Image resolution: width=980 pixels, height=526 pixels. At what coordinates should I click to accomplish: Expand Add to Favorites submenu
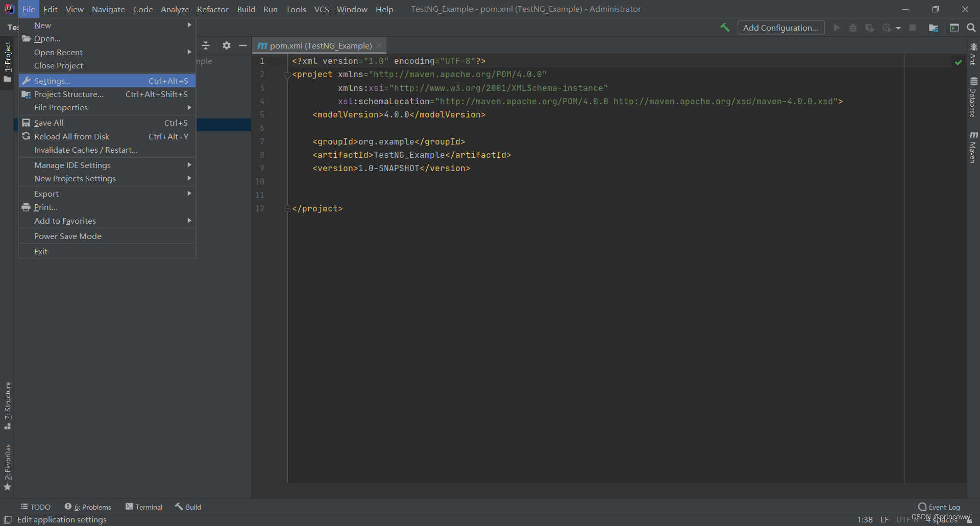coord(107,221)
